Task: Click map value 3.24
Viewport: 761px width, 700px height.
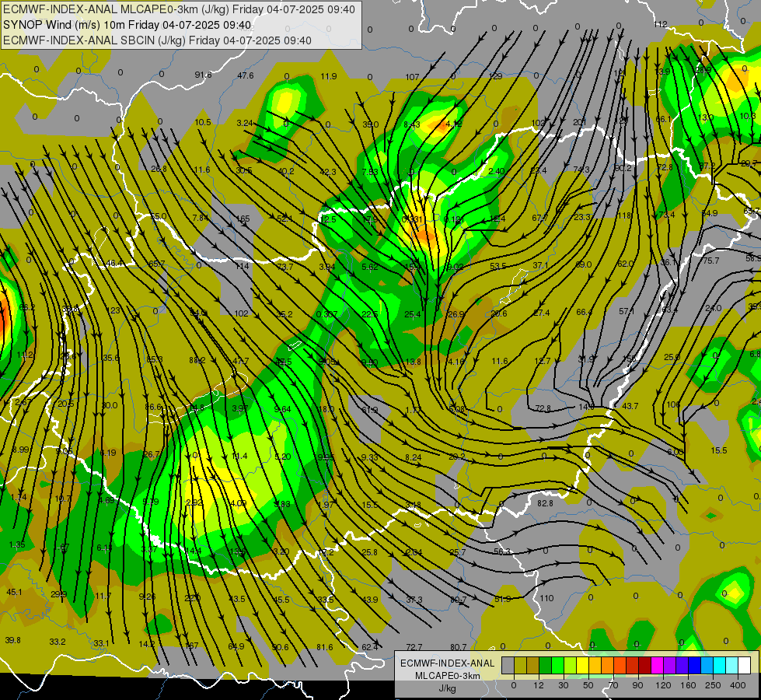Action: coord(245,123)
